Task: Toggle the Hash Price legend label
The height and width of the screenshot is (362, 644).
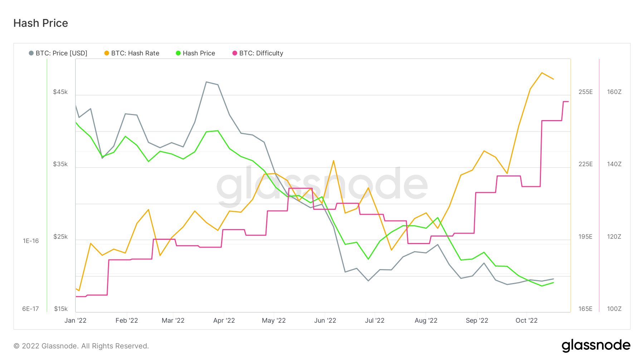Action: click(x=199, y=53)
